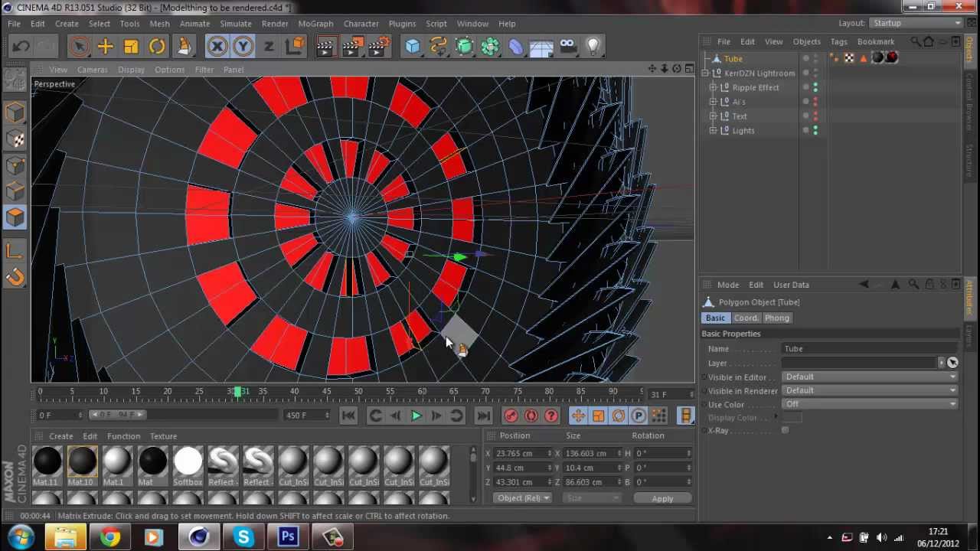
Task: Switch to the Coord. tab
Action: (x=746, y=318)
